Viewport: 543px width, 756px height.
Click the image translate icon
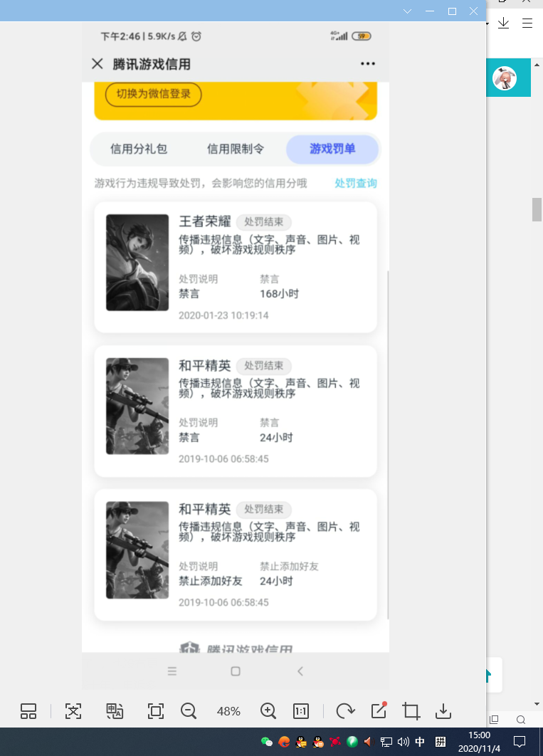point(115,711)
